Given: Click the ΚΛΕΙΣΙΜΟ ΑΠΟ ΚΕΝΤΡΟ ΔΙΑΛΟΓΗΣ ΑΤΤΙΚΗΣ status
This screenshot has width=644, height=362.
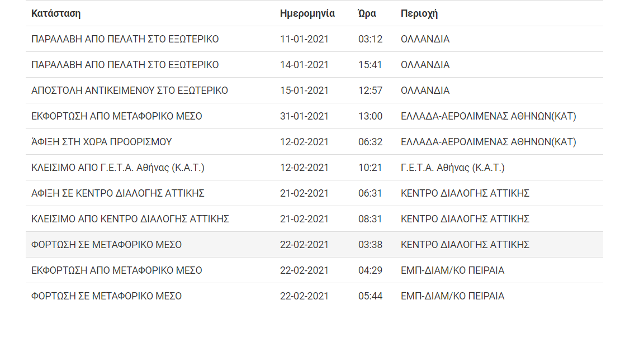Looking at the screenshot, I should point(130,219).
